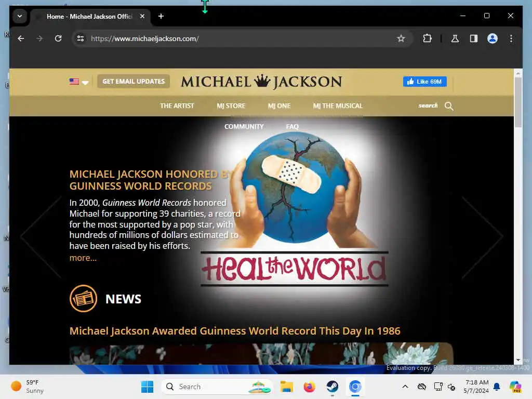Screen dimensions: 532x399
Task: Click the address bar URL
Action: click(x=145, y=38)
